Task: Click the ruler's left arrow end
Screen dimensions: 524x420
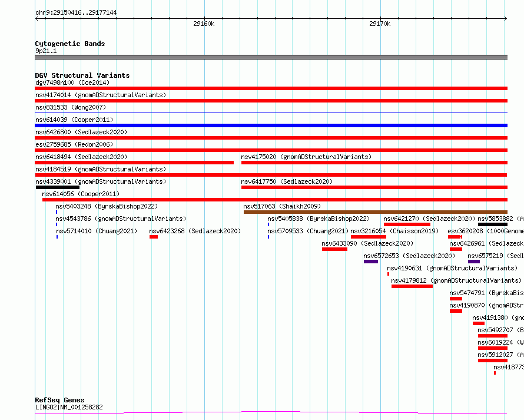Action: [x=37, y=19]
